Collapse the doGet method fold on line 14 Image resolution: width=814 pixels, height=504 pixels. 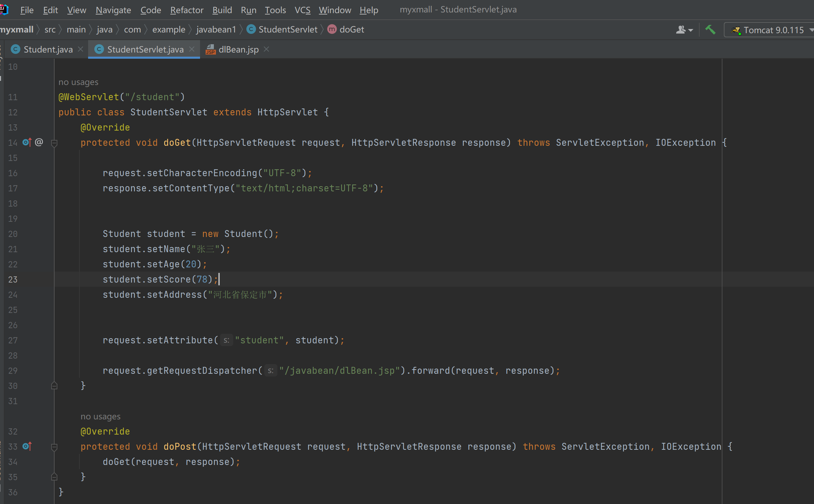pyautogui.click(x=54, y=143)
